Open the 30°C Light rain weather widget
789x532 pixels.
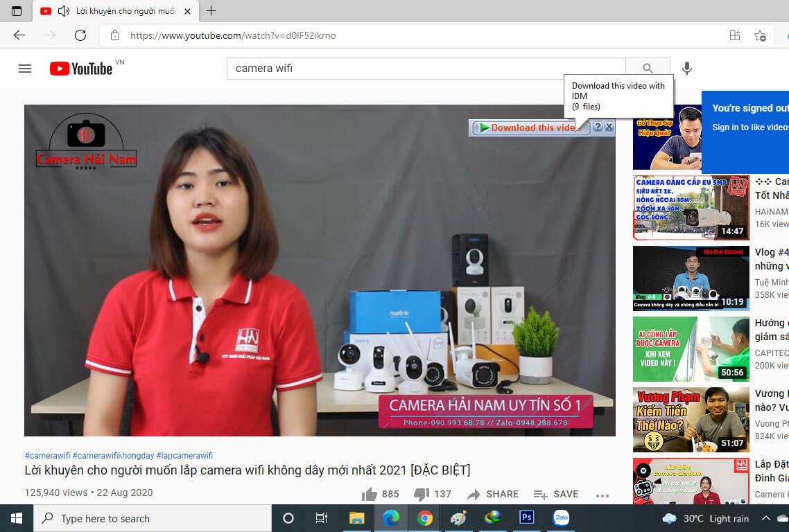(706, 518)
